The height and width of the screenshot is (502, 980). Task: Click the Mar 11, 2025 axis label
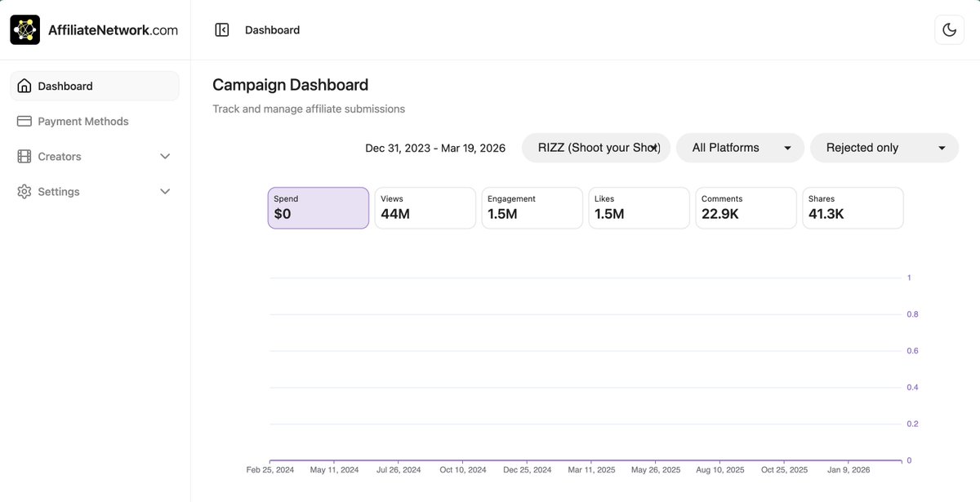point(592,470)
